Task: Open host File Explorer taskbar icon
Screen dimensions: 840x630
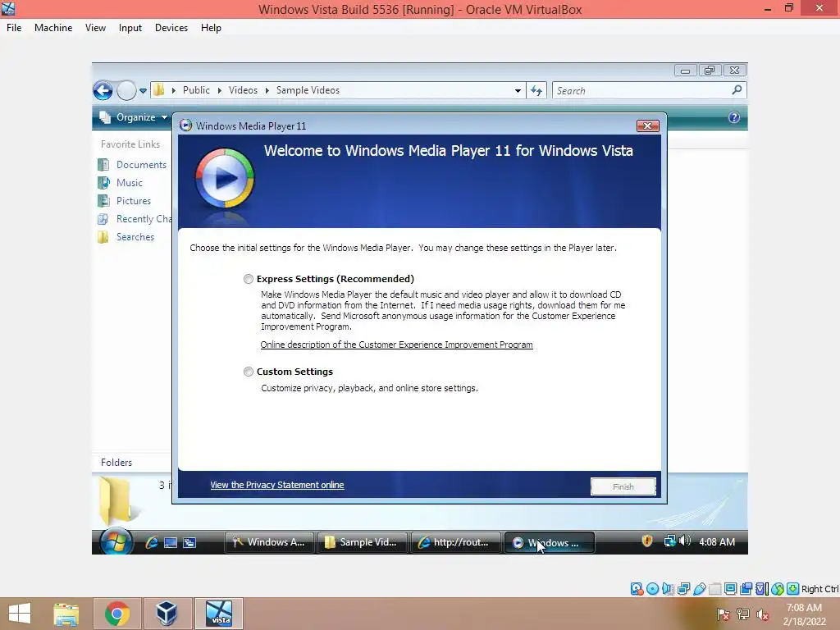Action: coord(66,614)
